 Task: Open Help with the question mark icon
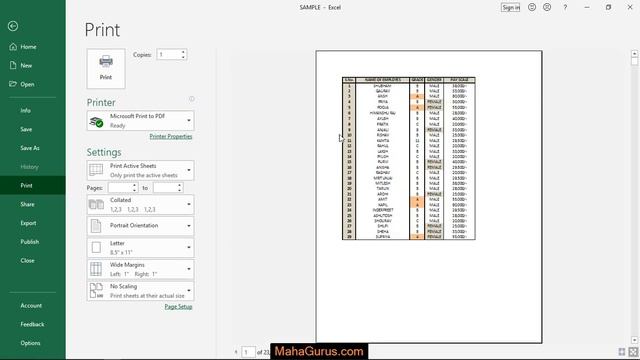click(x=565, y=7)
